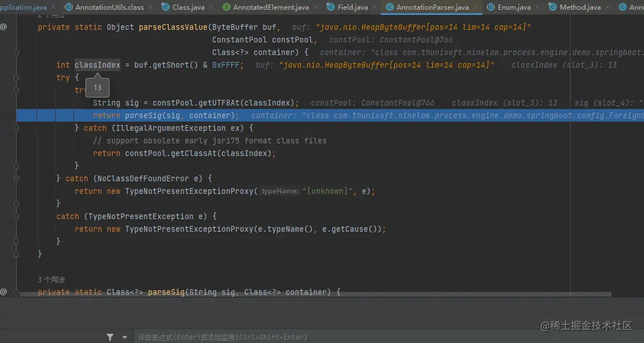The image size is (644, 343).
Task: Click the parseSig method declaration name
Action: pos(166,292)
